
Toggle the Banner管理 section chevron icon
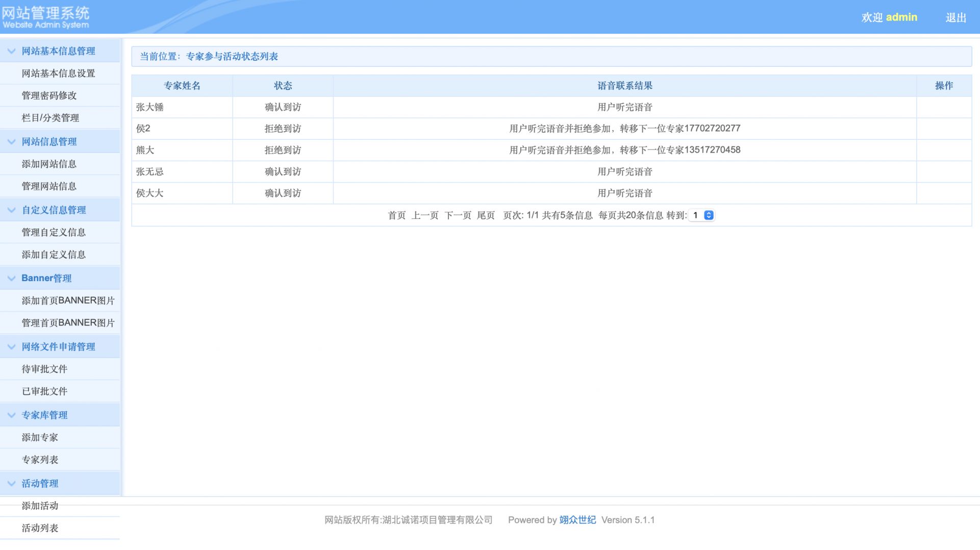(11, 279)
